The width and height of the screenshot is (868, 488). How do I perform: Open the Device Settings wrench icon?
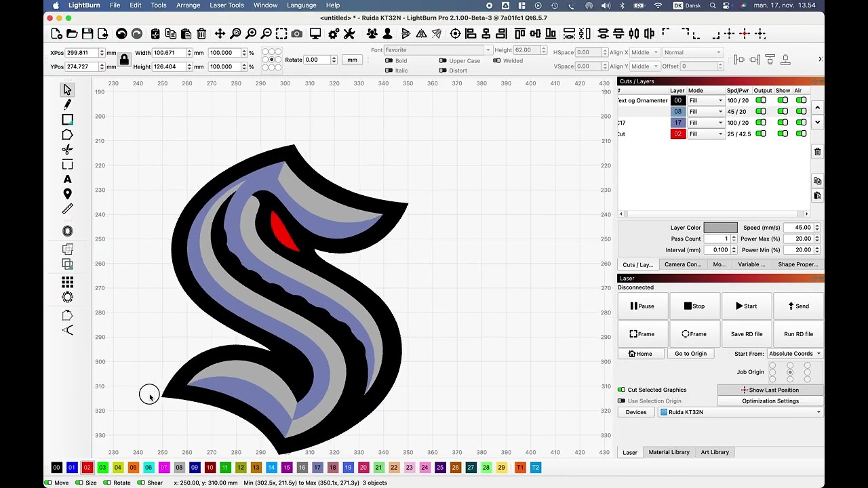pos(349,34)
